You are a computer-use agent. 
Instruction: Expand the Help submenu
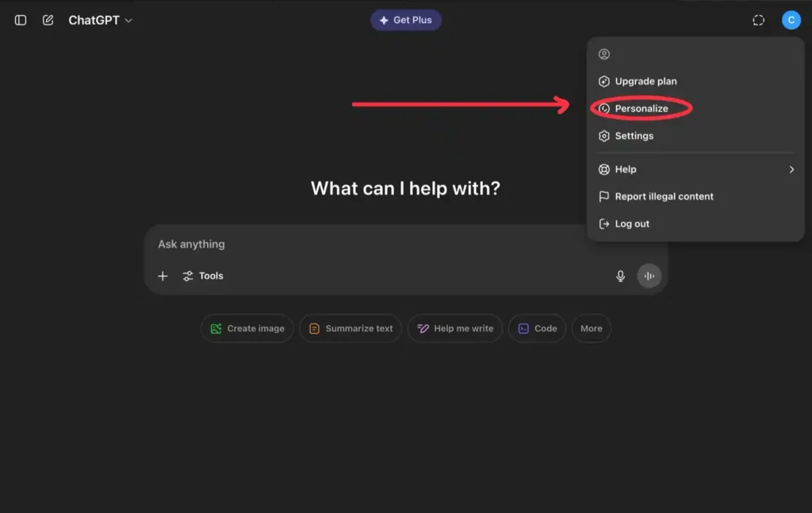695,169
